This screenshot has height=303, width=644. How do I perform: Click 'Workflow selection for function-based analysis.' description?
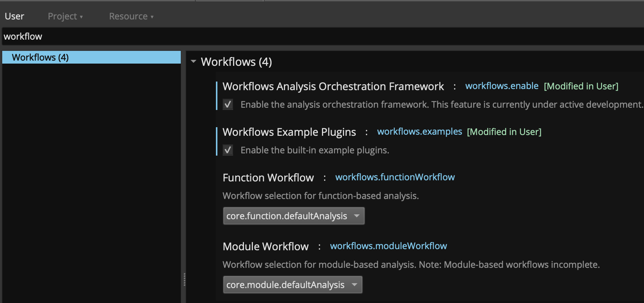click(321, 196)
